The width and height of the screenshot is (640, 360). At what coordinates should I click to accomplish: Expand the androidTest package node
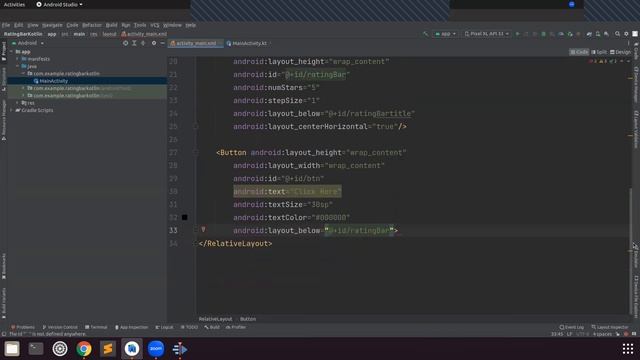tap(23, 88)
